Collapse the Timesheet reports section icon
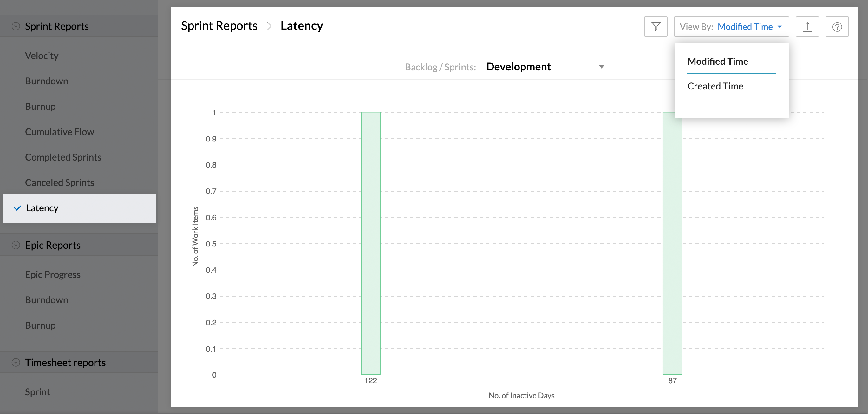This screenshot has height=414, width=868. point(16,362)
